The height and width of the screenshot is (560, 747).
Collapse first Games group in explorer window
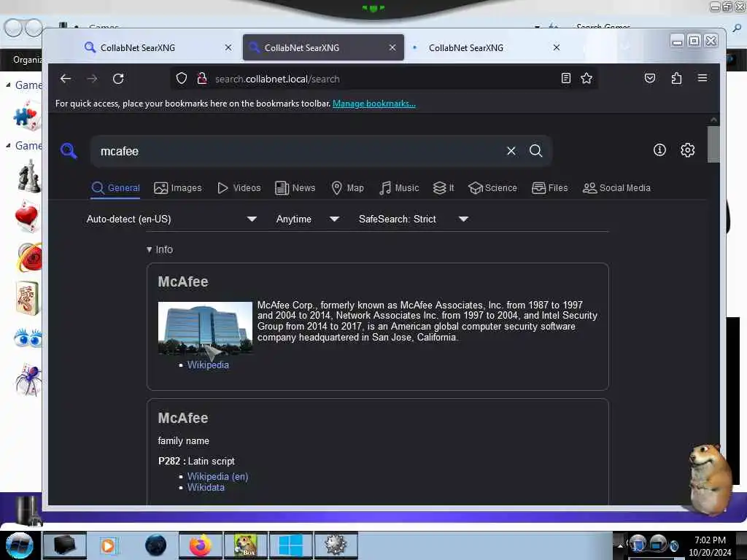(x=8, y=85)
